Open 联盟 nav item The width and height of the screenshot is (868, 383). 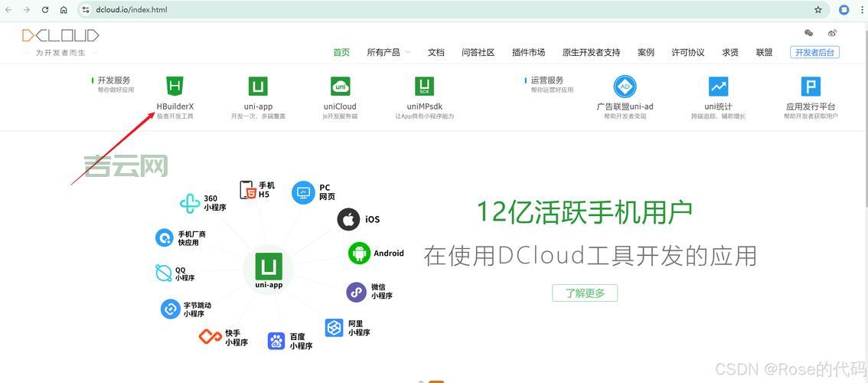[x=764, y=53]
